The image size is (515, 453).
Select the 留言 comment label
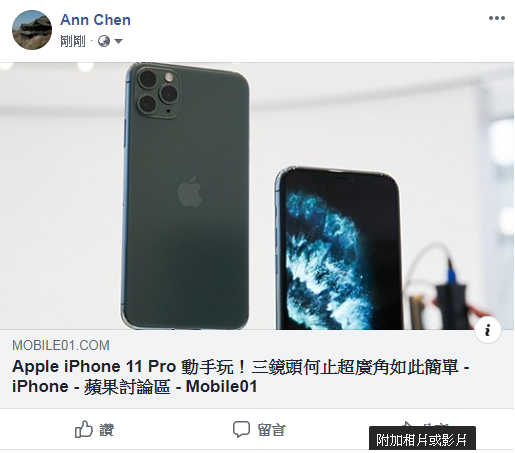coord(272,430)
